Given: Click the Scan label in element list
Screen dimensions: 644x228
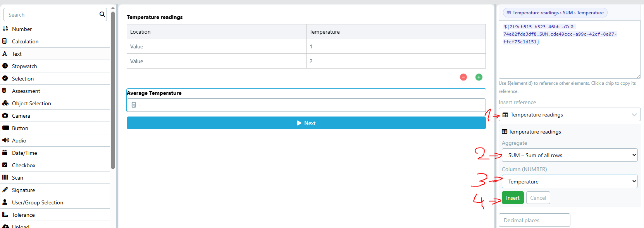Looking at the screenshot, I should tap(17, 178).
